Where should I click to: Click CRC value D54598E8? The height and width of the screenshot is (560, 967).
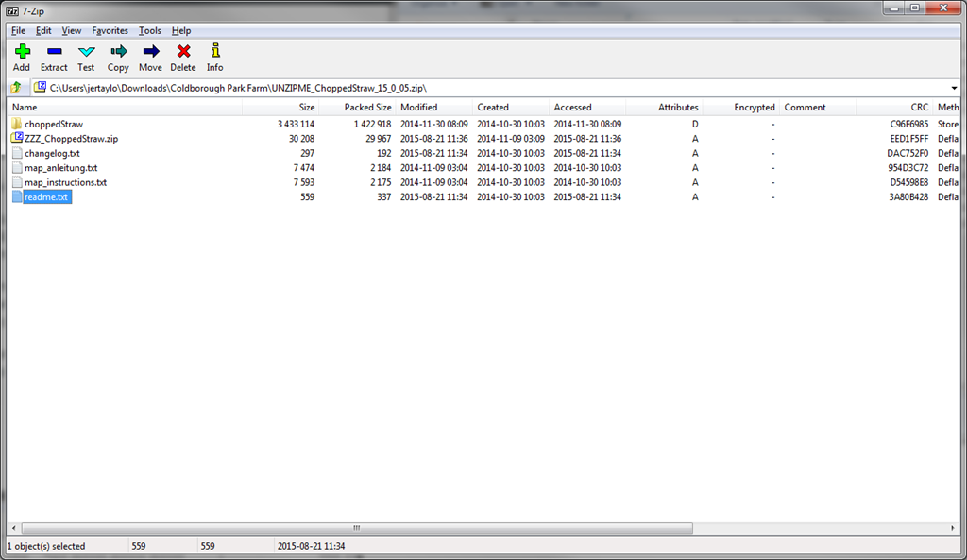click(x=909, y=182)
